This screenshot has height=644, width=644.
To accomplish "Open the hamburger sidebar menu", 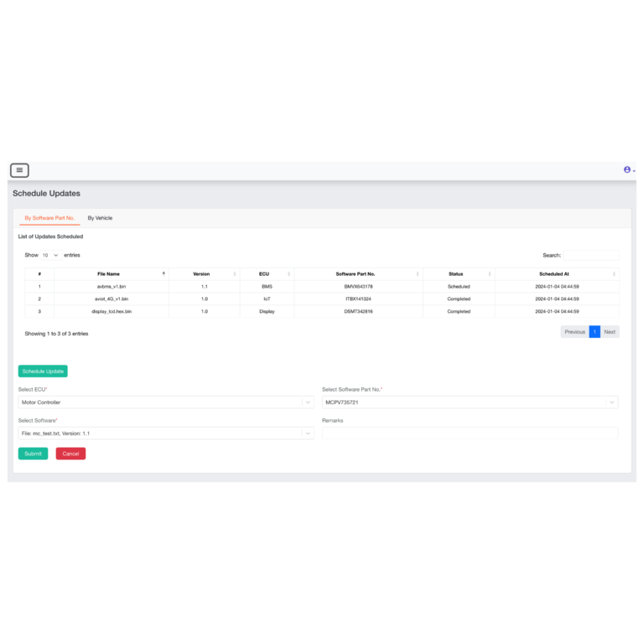I will coord(19,170).
